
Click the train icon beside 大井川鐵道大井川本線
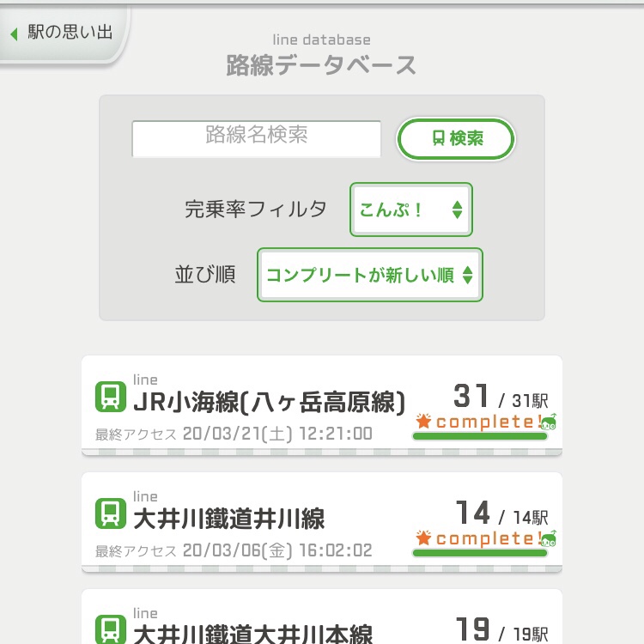[111, 629]
